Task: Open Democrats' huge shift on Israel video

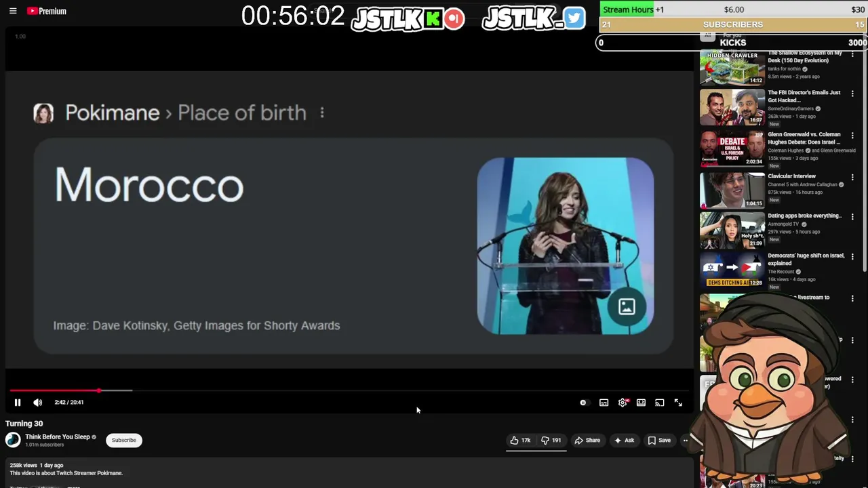Action: pyautogui.click(x=806, y=260)
